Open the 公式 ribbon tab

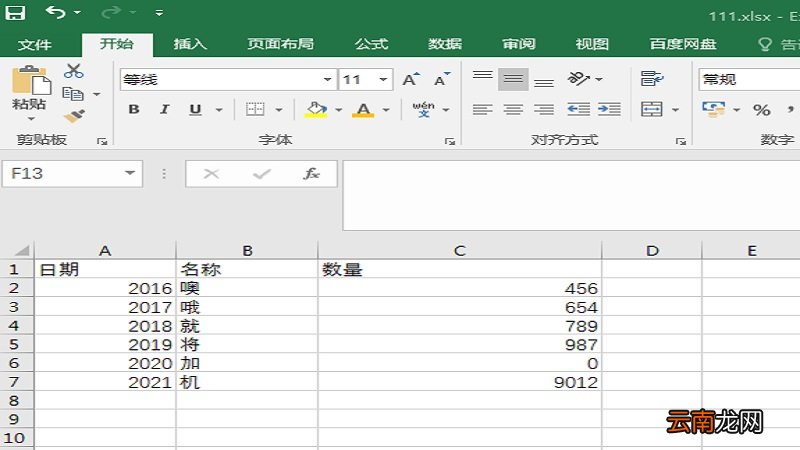[x=371, y=44]
